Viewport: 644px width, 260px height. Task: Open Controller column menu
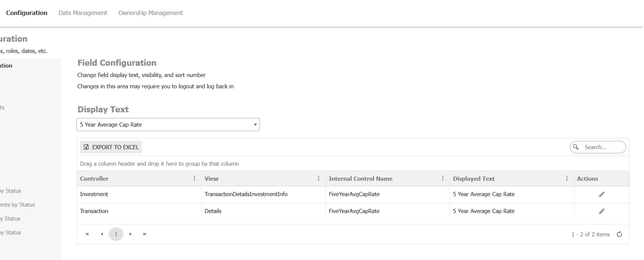(194, 178)
